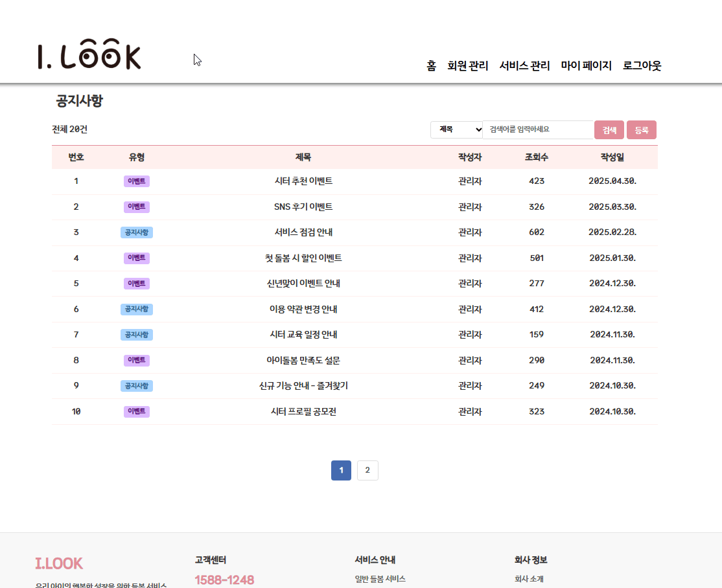Click the 공지사항 badge on 서비스 점검 안내
The height and width of the screenshot is (588, 722).
click(x=137, y=232)
